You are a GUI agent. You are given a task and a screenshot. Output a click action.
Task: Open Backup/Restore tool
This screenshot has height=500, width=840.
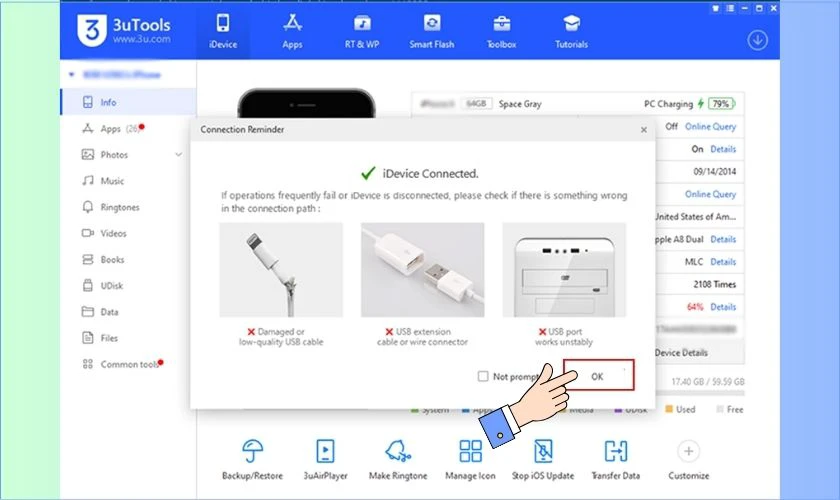(x=252, y=460)
